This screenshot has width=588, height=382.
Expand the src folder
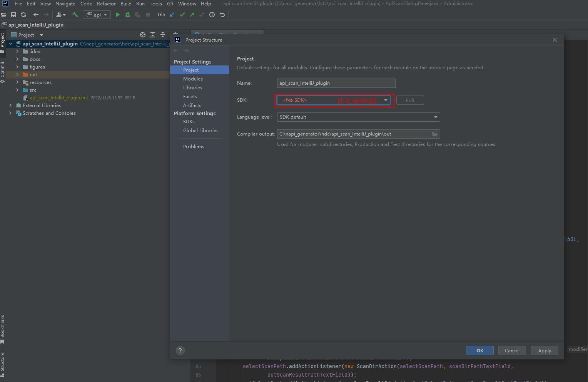click(17, 90)
